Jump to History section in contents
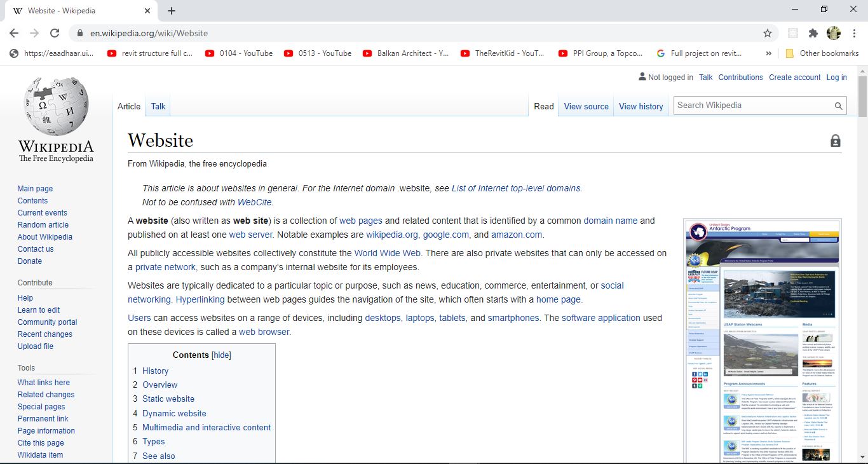 point(155,371)
